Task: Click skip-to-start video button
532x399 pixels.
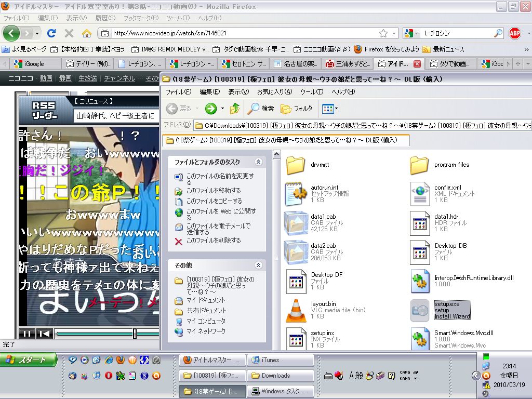Action: [45, 334]
